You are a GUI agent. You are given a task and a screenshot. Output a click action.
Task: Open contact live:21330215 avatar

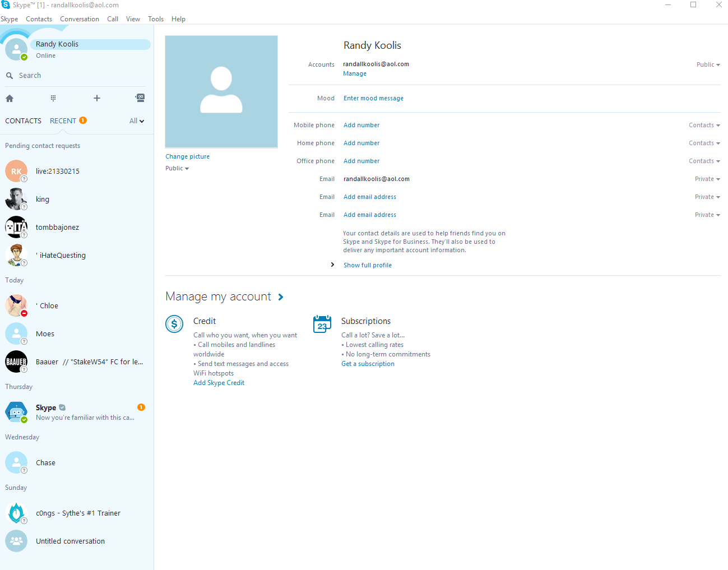[16, 171]
